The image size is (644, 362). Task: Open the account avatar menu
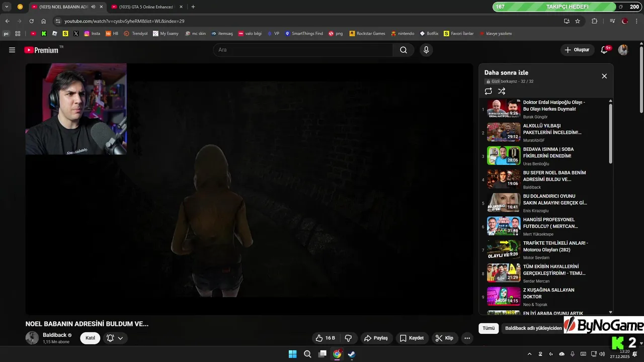[x=623, y=50]
